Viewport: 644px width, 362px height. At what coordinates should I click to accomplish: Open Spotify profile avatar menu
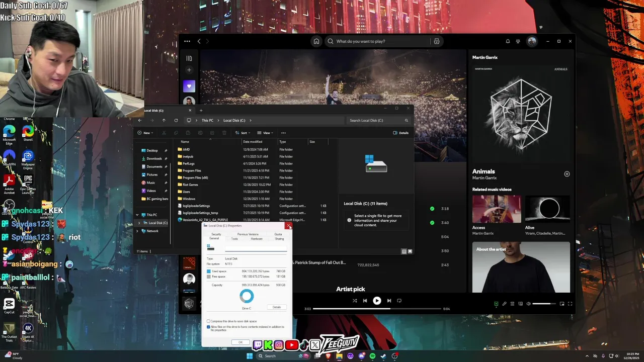tap(532, 41)
